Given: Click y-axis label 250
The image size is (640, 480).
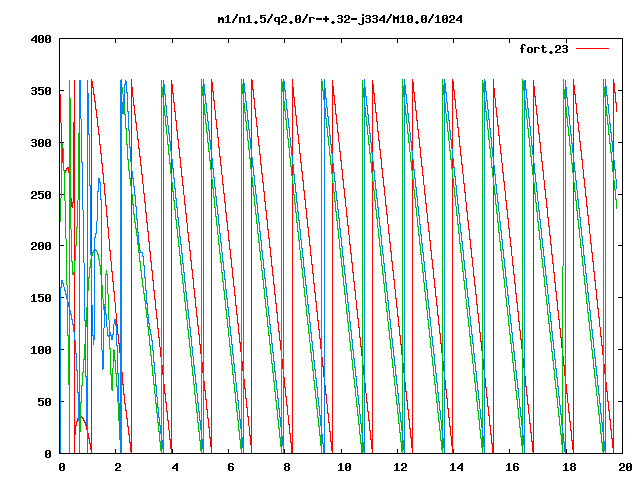Looking at the screenshot, I should [x=41, y=195].
